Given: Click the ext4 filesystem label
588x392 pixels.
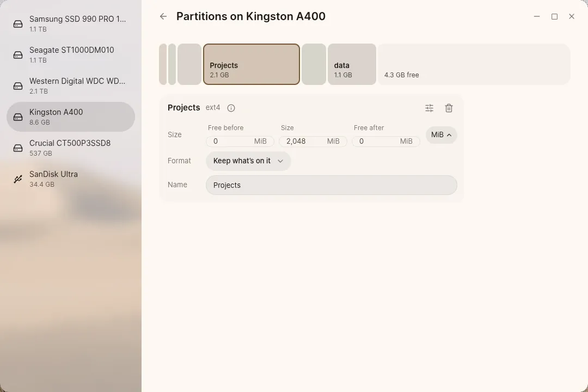Looking at the screenshot, I should point(213,108).
